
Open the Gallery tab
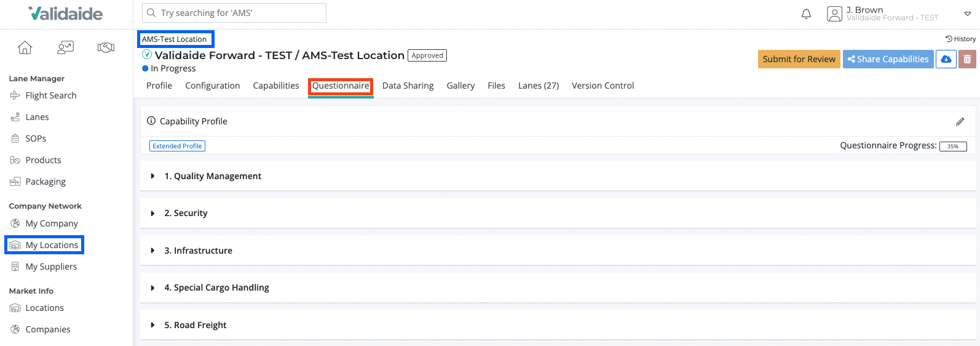click(x=460, y=86)
